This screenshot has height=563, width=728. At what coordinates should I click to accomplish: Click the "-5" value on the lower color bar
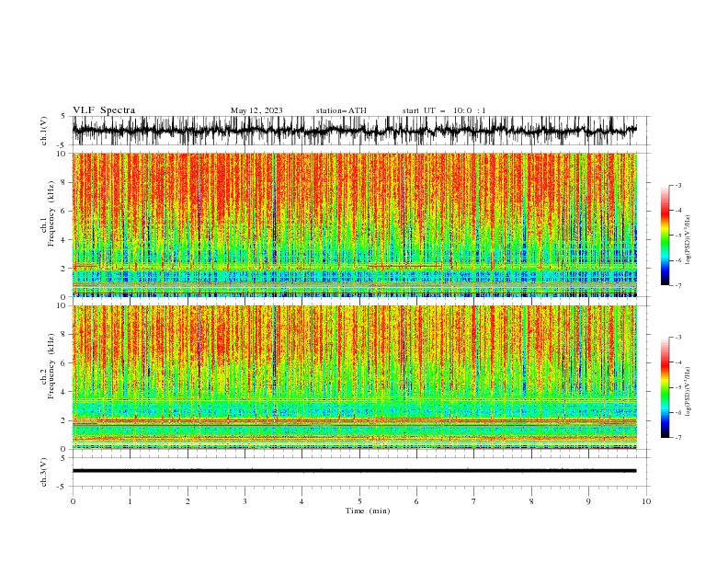pyautogui.click(x=677, y=387)
